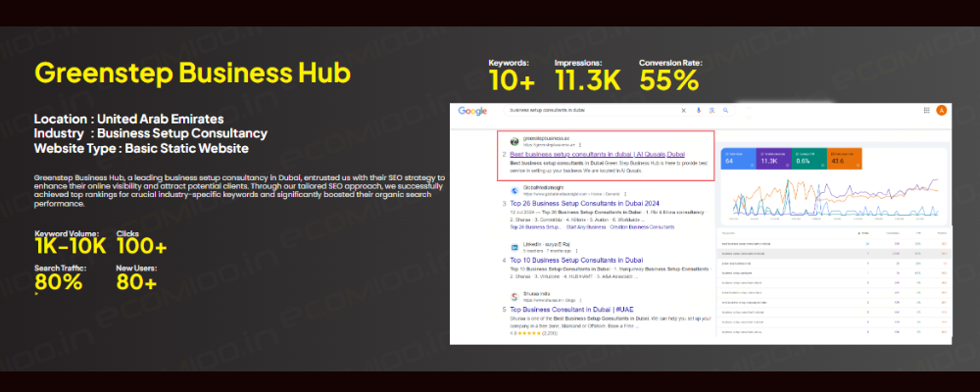Open Google Lens image search
This screenshot has height=392, width=980.
710,111
